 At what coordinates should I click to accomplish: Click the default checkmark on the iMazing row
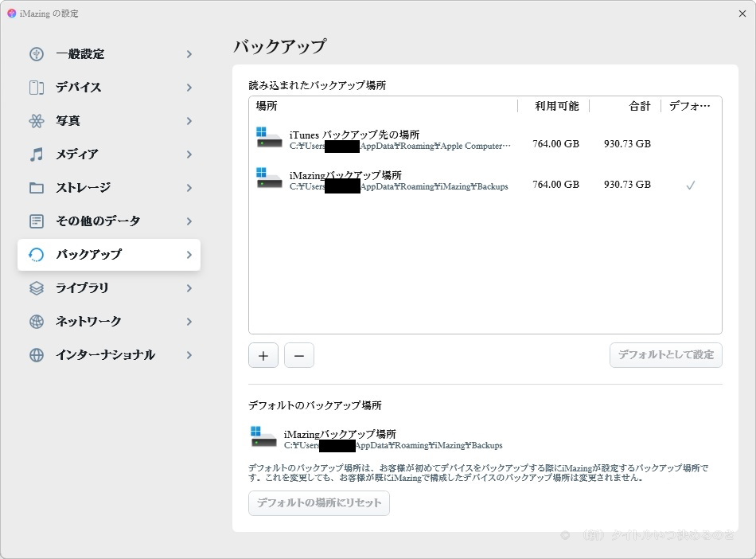[691, 185]
